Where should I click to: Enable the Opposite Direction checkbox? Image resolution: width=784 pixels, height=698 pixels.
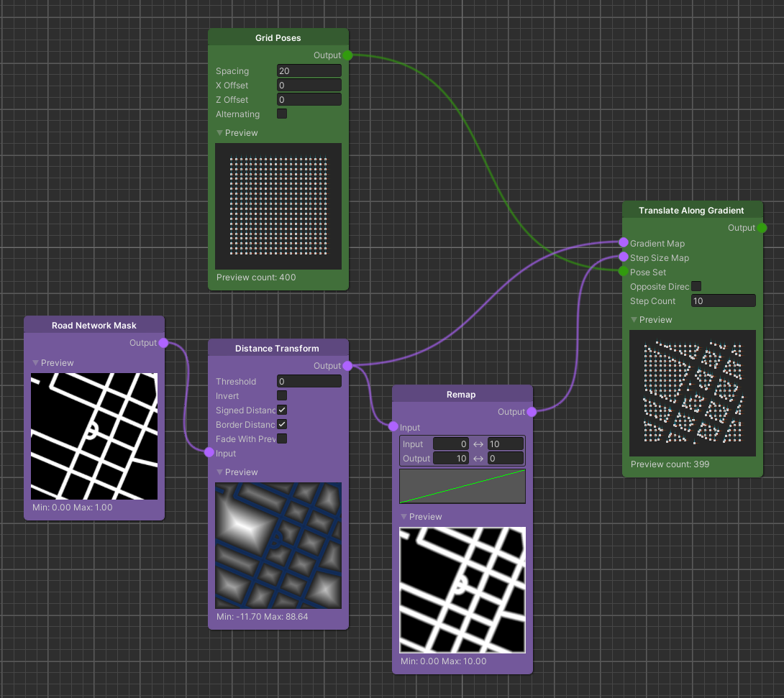click(696, 286)
